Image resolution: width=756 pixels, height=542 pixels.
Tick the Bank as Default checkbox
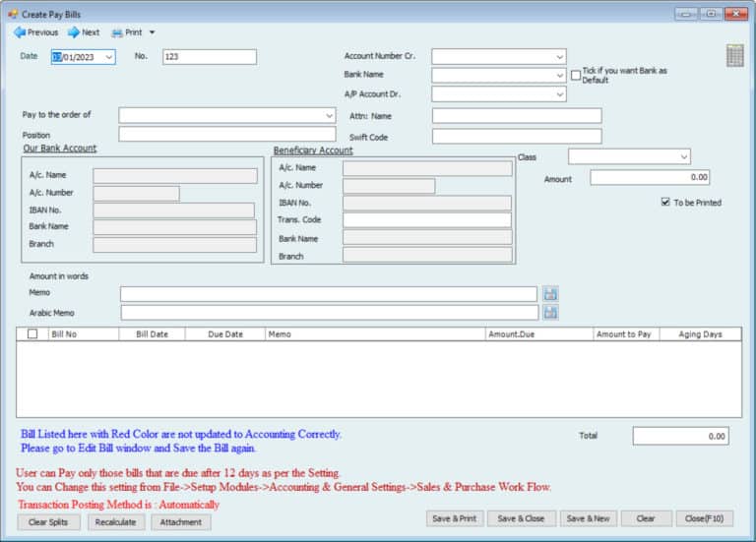[576, 76]
